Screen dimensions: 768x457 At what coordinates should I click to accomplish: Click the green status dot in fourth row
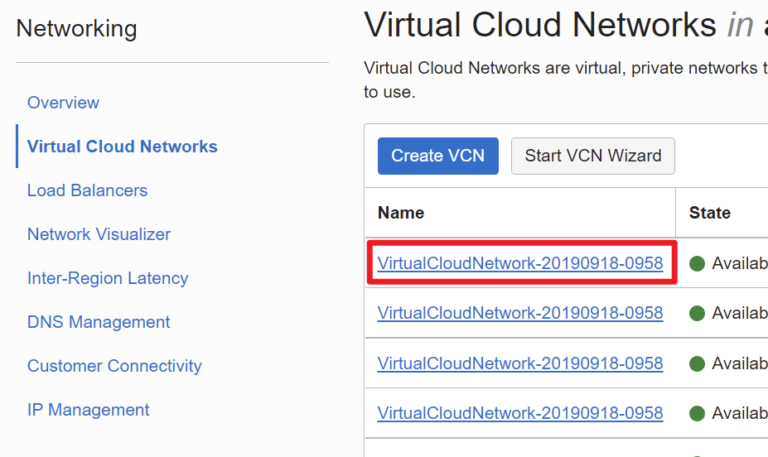click(x=696, y=413)
